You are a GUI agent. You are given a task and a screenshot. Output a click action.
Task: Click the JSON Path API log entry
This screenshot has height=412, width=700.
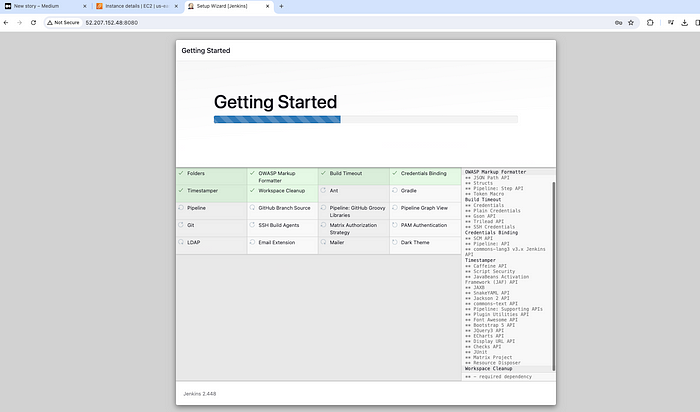pyautogui.click(x=487, y=178)
